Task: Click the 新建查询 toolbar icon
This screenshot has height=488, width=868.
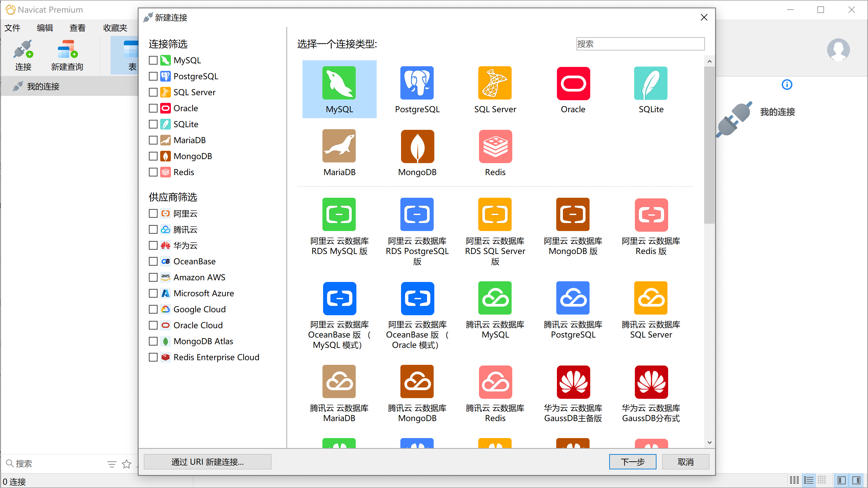Action: click(x=67, y=55)
